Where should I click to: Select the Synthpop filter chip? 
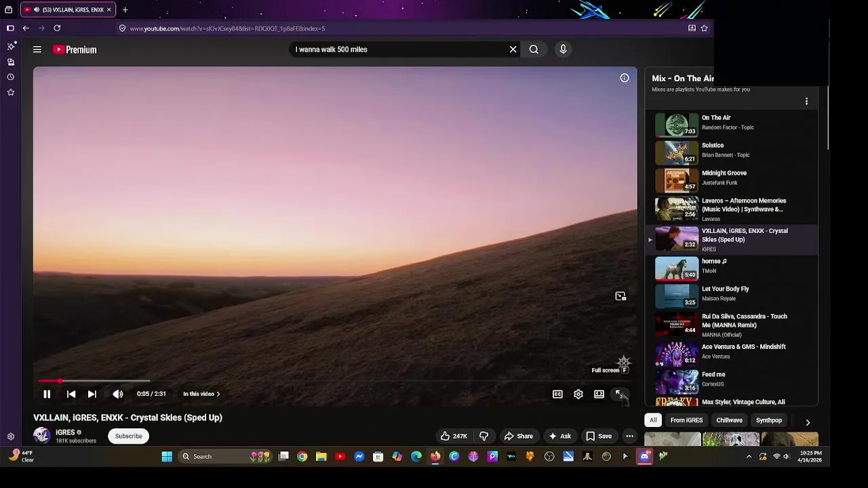(x=769, y=420)
